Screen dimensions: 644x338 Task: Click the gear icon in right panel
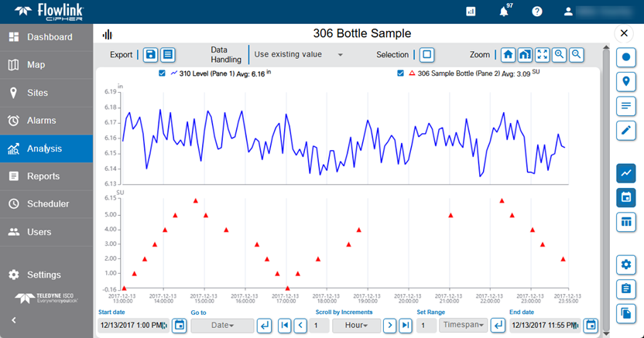(x=625, y=265)
